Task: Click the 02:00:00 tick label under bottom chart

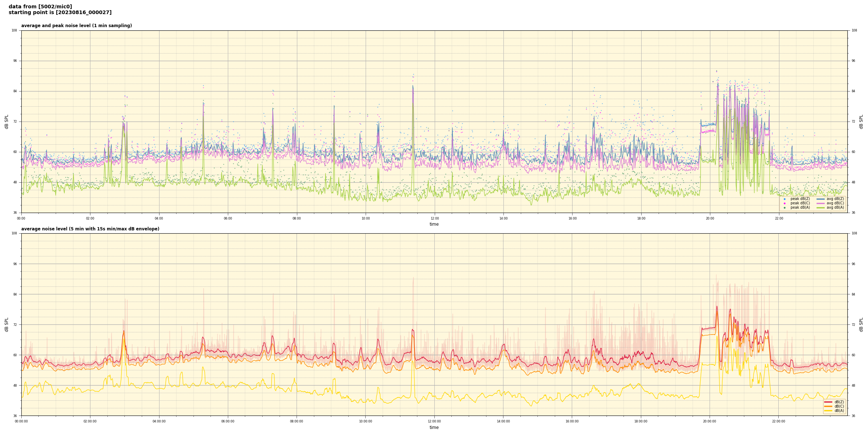Action: (x=90, y=421)
